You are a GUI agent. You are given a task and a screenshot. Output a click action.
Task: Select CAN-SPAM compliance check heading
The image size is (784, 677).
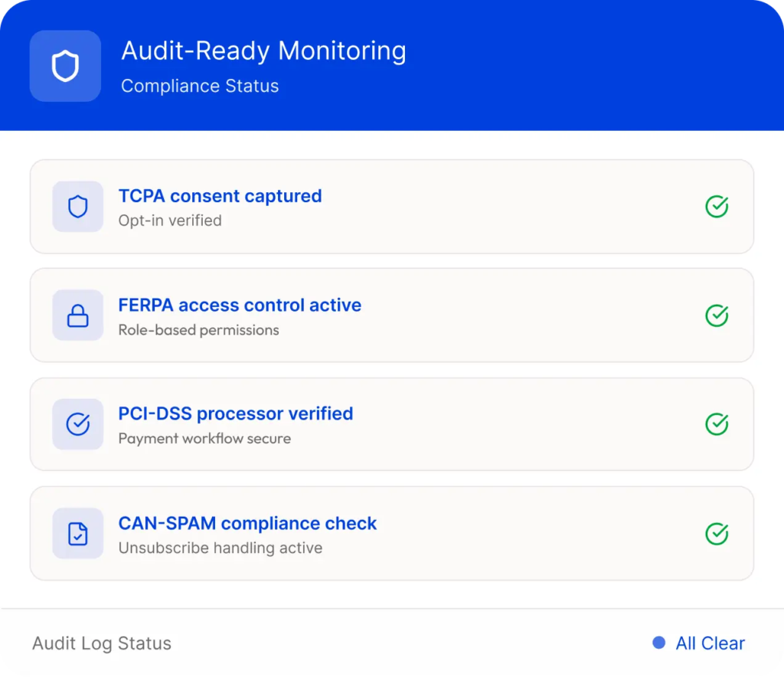(247, 524)
